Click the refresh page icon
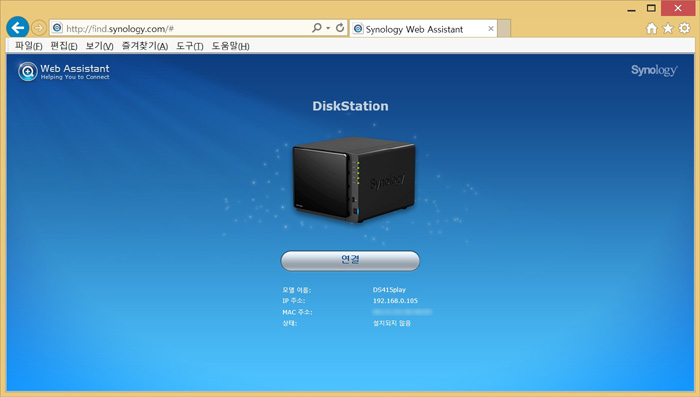 click(340, 28)
